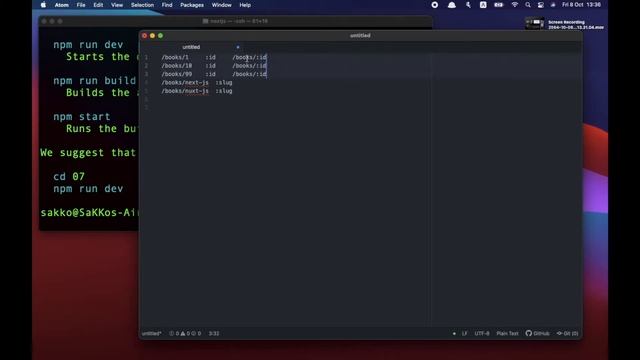Open the Find menu
The width and height of the screenshot is (640, 360).
pyautogui.click(x=167, y=5)
